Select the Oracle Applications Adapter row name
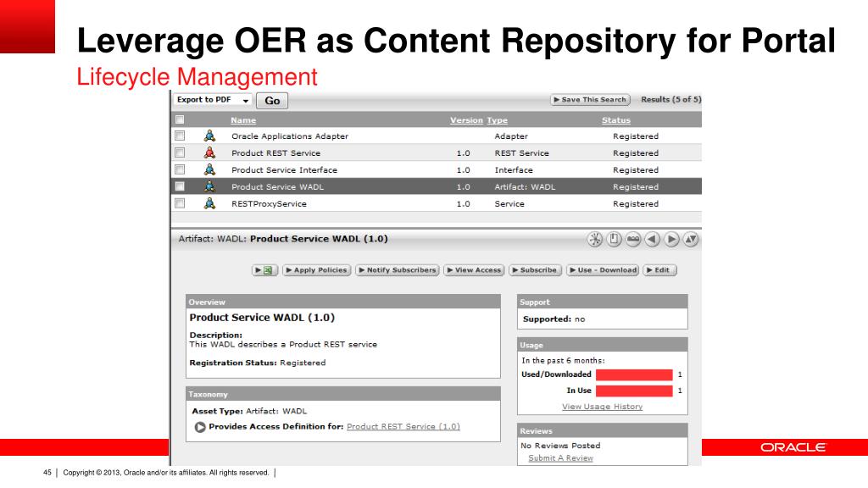The width and height of the screenshot is (868, 488). click(290, 136)
